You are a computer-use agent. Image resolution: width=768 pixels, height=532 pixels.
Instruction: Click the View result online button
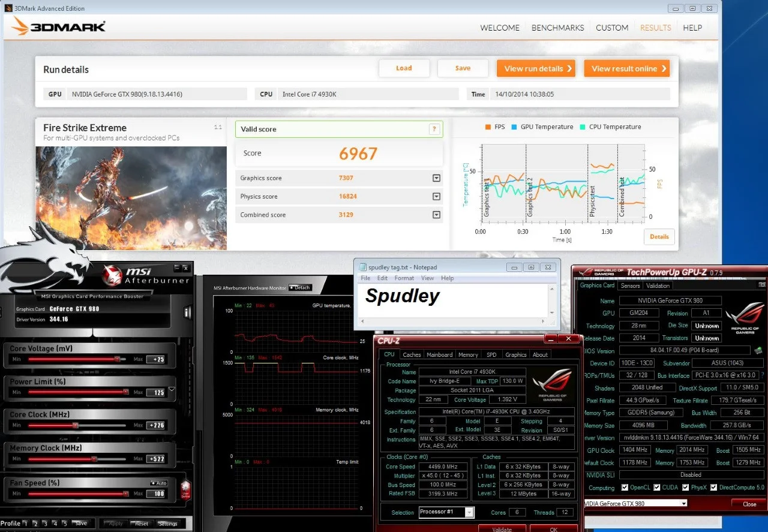point(627,68)
